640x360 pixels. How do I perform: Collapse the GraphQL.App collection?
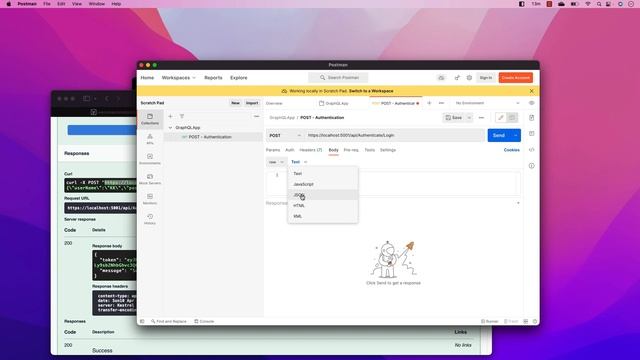tap(170, 128)
